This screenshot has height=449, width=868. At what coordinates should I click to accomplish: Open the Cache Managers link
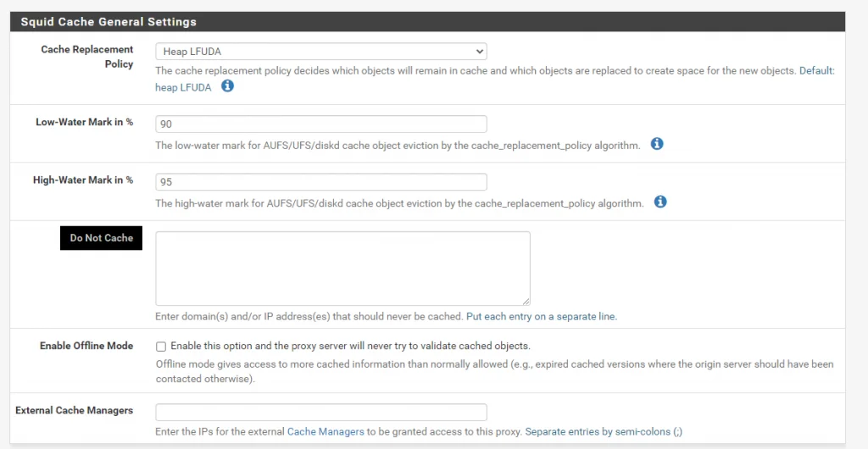[x=326, y=431]
